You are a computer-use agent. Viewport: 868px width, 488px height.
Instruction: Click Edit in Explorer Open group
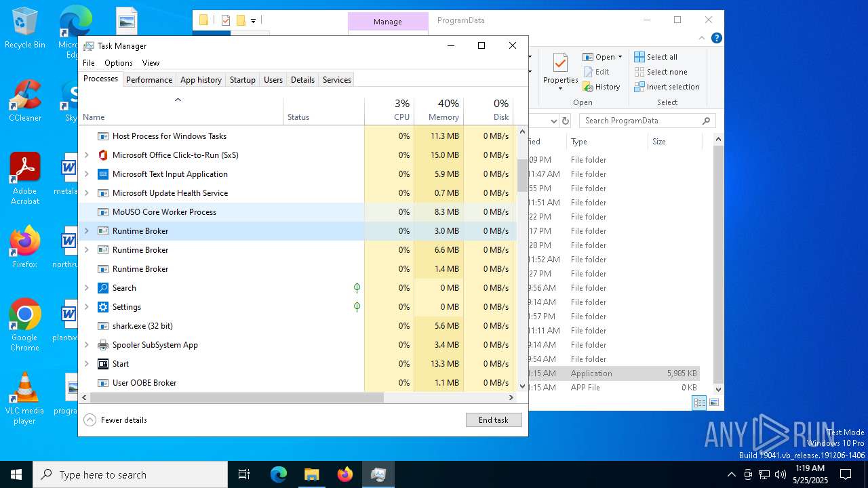point(596,72)
